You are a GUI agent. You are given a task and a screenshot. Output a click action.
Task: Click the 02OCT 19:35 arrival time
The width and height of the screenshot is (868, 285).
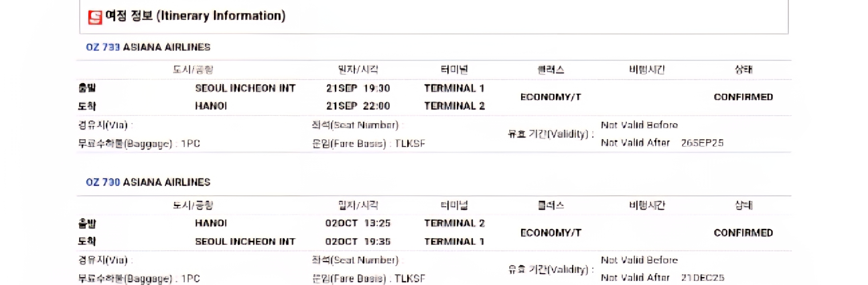coord(358,242)
